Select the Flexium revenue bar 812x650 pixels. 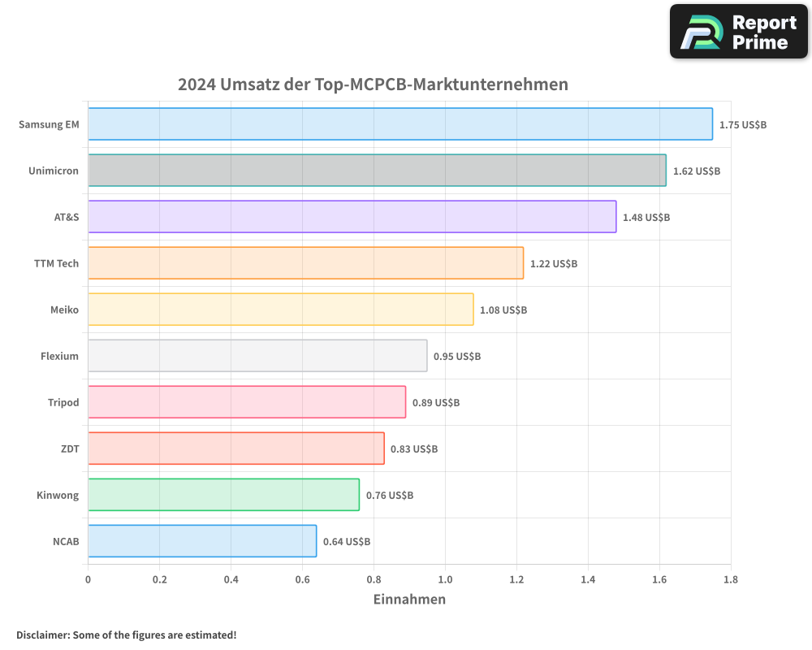coord(256,356)
